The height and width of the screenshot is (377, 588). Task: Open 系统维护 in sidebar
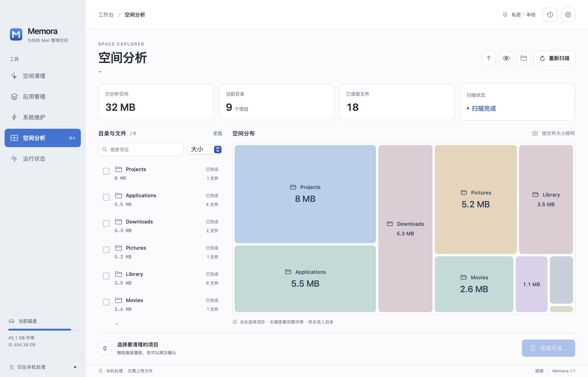(42, 117)
